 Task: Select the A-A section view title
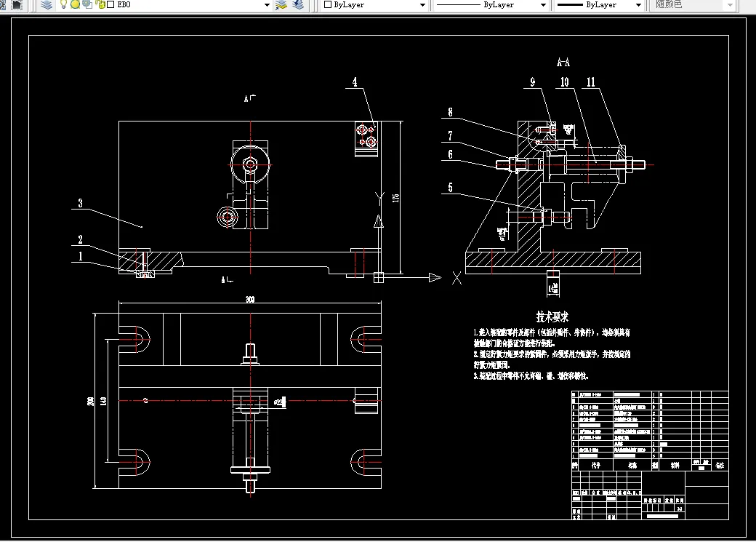click(563, 63)
